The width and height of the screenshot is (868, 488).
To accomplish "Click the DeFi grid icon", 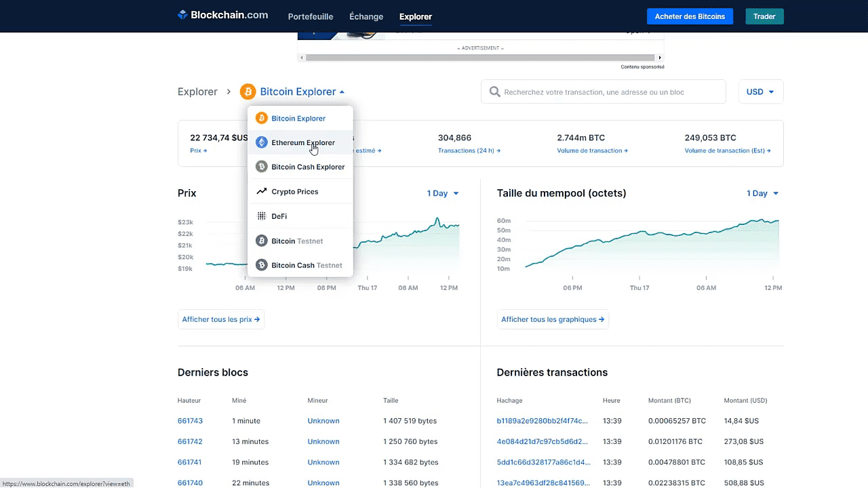I will [262, 216].
